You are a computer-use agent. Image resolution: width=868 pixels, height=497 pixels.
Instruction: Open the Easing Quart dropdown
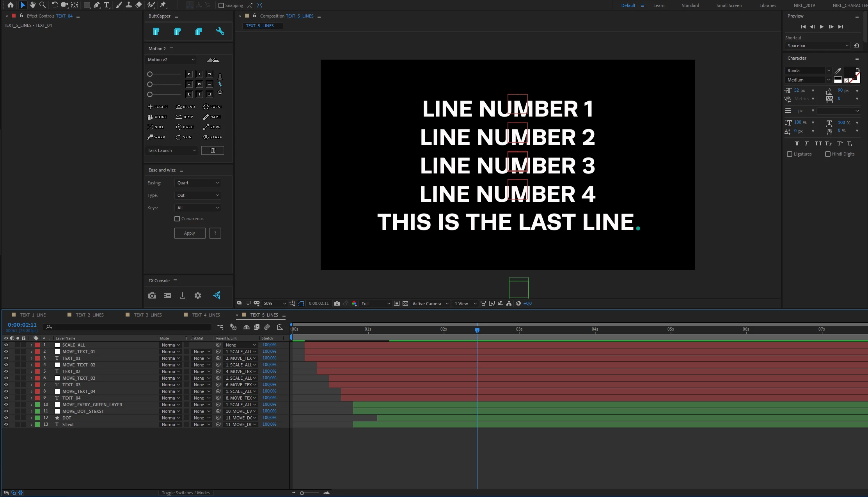click(198, 183)
